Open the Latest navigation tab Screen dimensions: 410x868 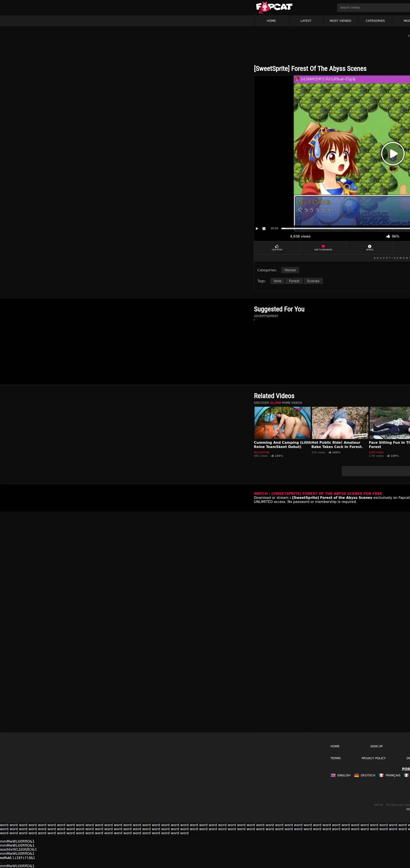pos(306,21)
